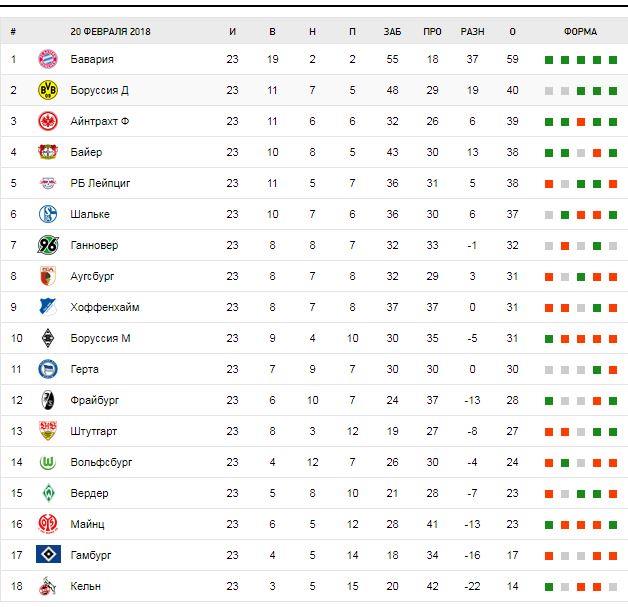Sort by the ЗАБ goals scored header
The image size is (628, 607).
tap(392, 31)
